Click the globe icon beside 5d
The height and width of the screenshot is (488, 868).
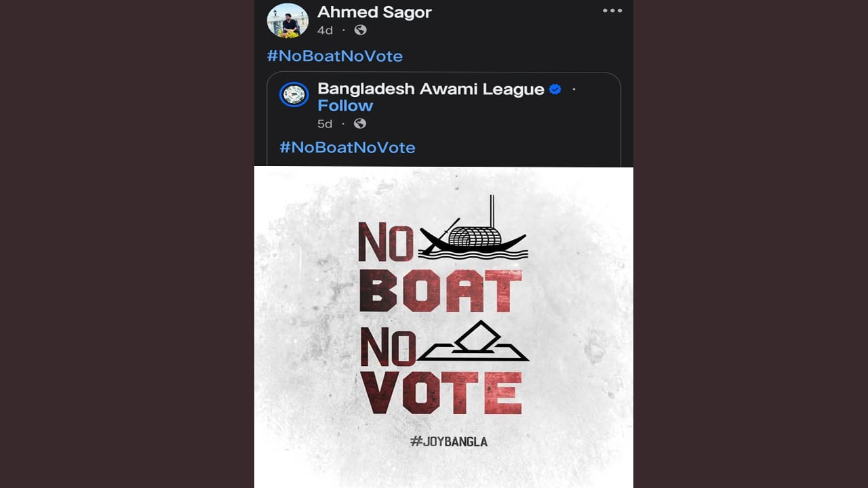point(360,123)
